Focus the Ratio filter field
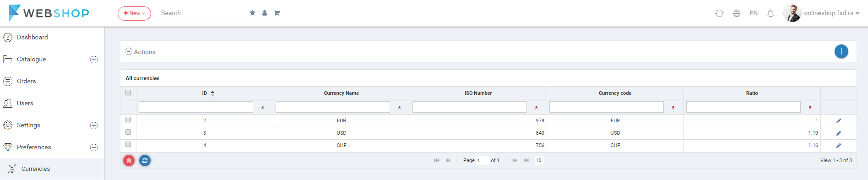This screenshot has width=868, height=180. point(743,107)
